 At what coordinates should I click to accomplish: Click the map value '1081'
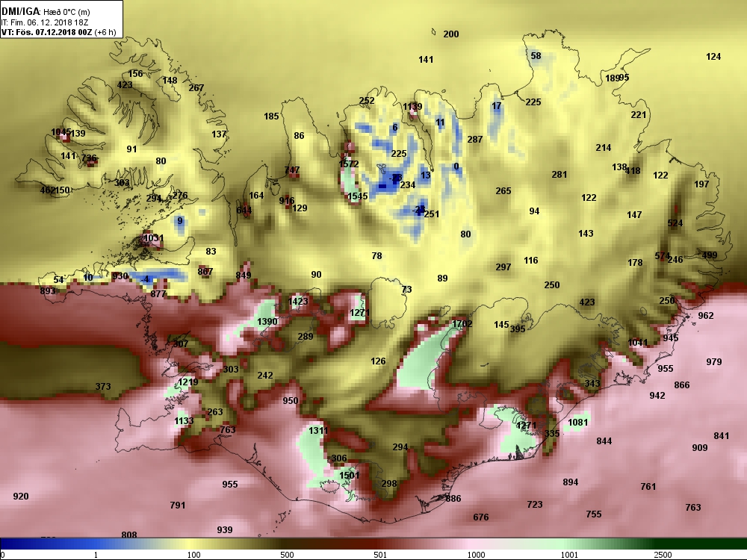[578, 423]
